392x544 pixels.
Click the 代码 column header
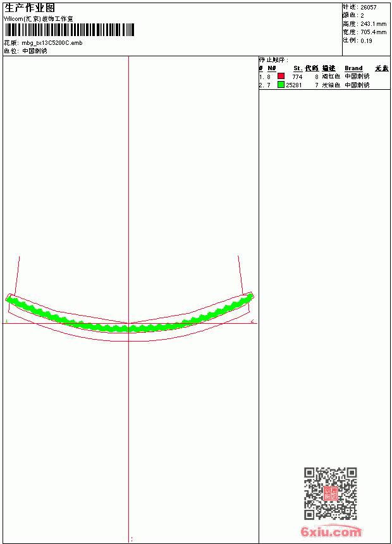pos(312,68)
